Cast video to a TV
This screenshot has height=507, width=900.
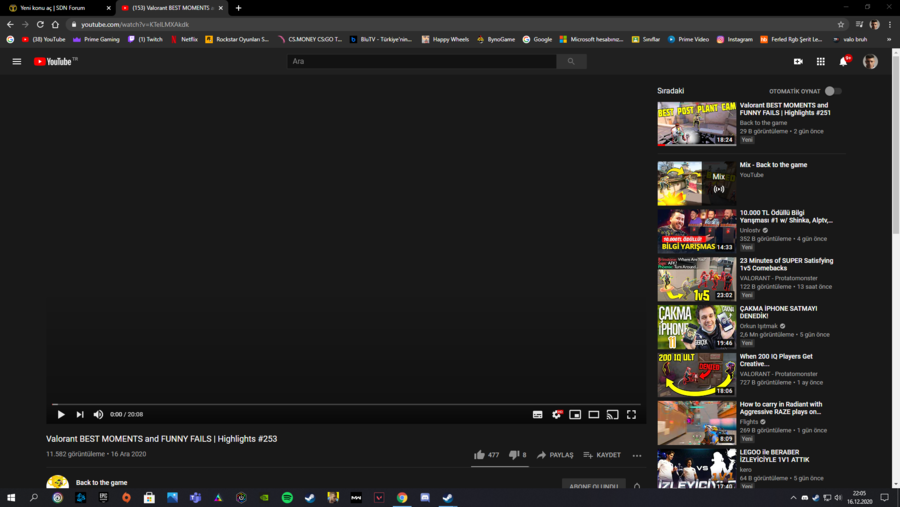[612, 415]
